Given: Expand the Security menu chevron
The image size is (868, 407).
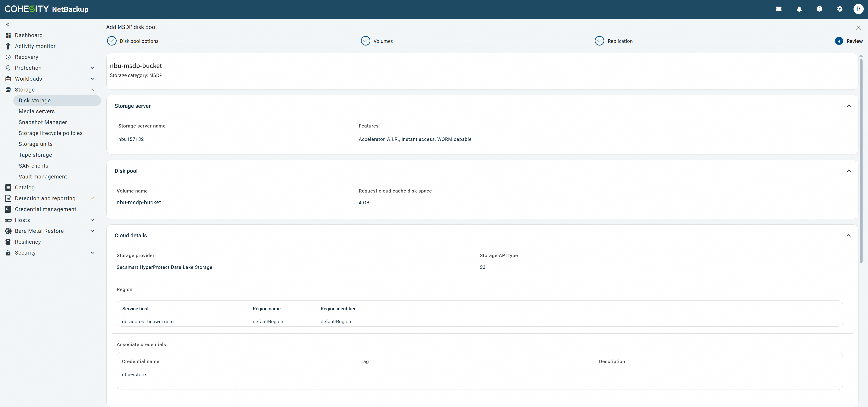Looking at the screenshot, I should (92, 253).
